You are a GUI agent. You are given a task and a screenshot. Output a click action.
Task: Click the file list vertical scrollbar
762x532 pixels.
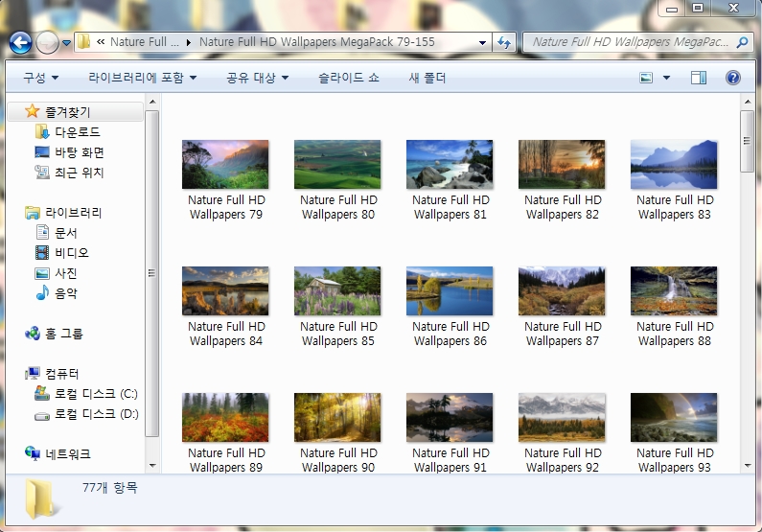click(747, 288)
